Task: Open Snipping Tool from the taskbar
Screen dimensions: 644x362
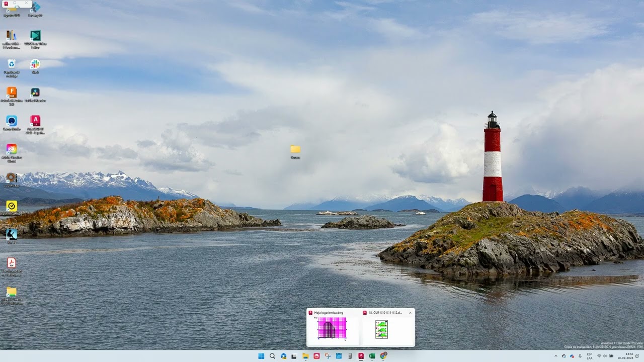Action: coord(328,356)
